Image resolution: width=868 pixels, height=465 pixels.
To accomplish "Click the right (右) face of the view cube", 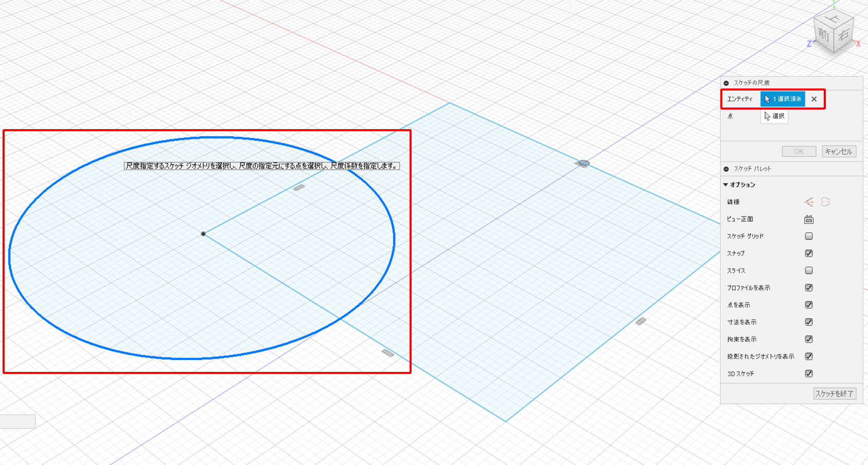I will (x=844, y=34).
